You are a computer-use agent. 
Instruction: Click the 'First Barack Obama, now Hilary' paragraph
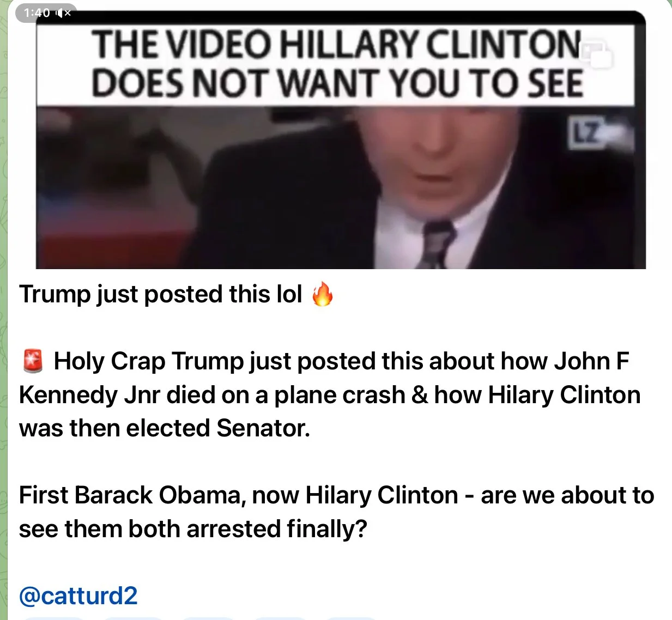[336, 512]
